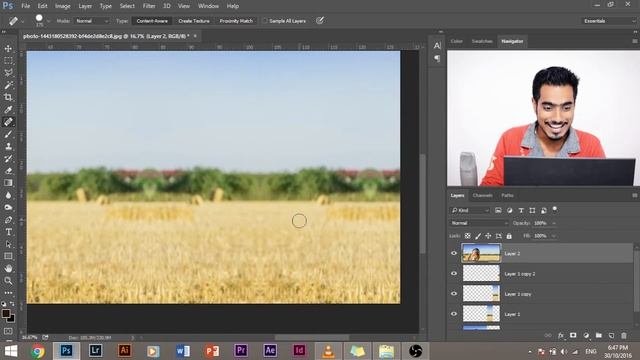This screenshot has height=360, width=640.
Task: Select the Brush tool
Action: click(8, 134)
